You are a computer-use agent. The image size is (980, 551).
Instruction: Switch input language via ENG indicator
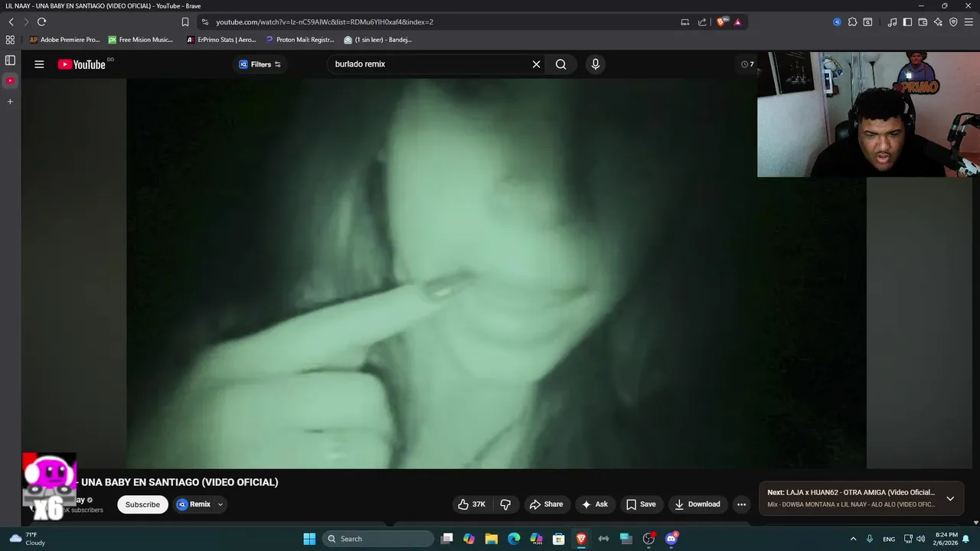889,539
